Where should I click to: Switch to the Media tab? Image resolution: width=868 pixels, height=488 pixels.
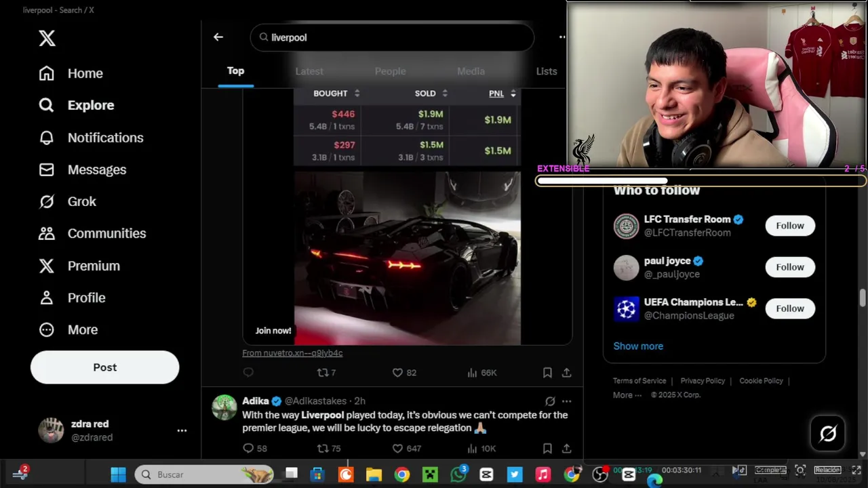pos(471,71)
